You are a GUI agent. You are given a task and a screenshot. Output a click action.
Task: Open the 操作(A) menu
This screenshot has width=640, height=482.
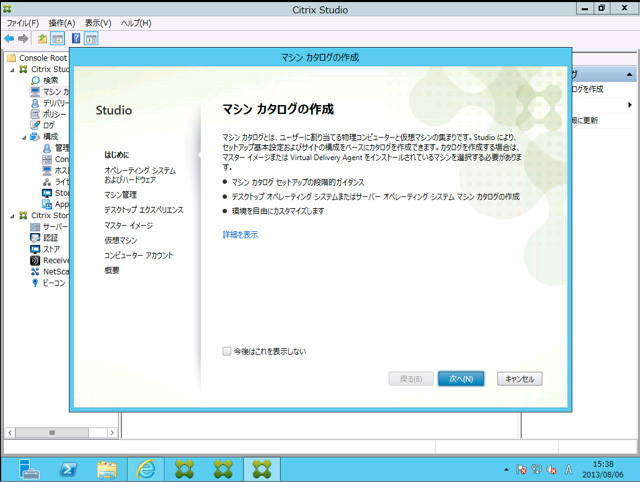62,23
